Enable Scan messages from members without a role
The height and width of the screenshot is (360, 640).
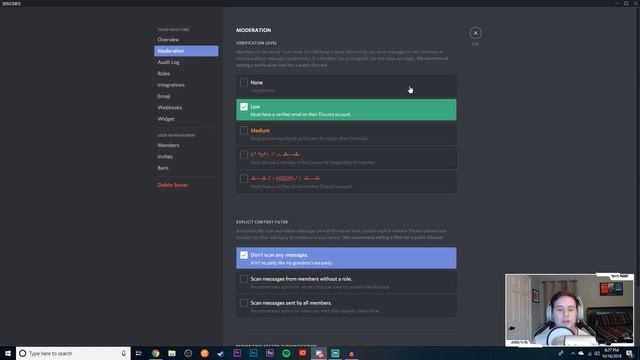click(244, 279)
